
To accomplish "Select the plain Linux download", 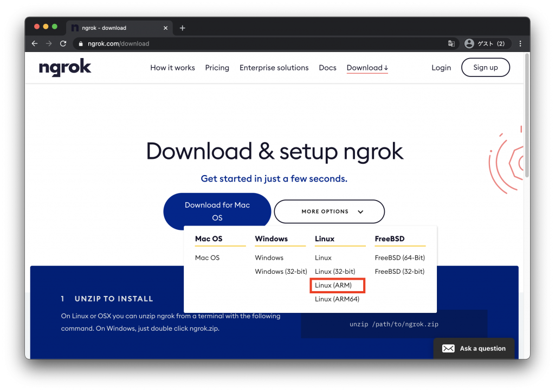I will pos(323,258).
